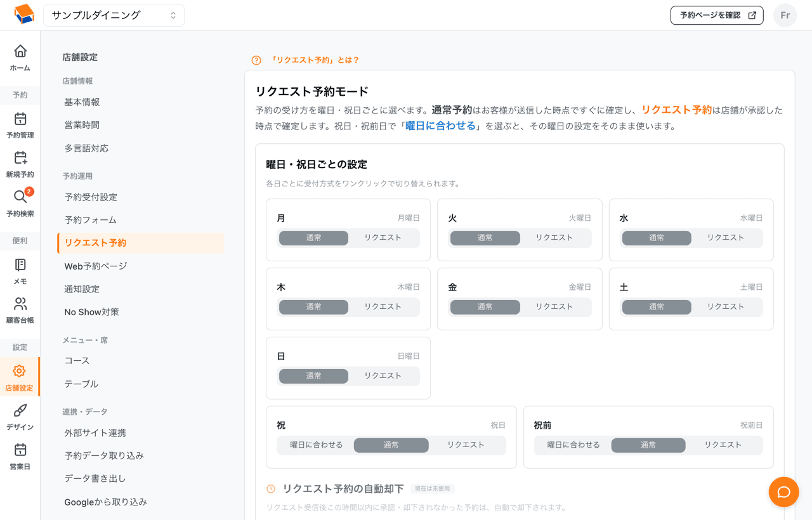The image size is (812, 520).
Task: Set Sunday (日) to リクエスト
Action: click(383, 376)
